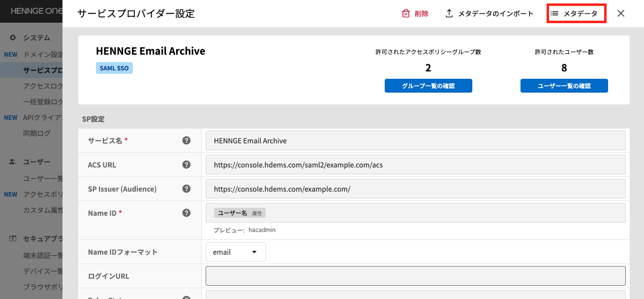The image size is (644, 299).
Task: Click the セキュアブラウザ section icon in sidebar
Action: pos(13,238)
